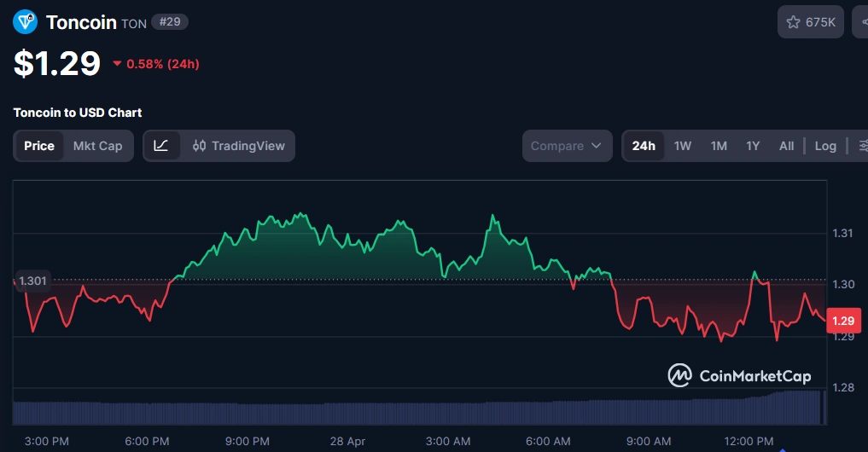Toggle Log scale on chart
This screenshot has width=868, height=452.
[825, 146]
